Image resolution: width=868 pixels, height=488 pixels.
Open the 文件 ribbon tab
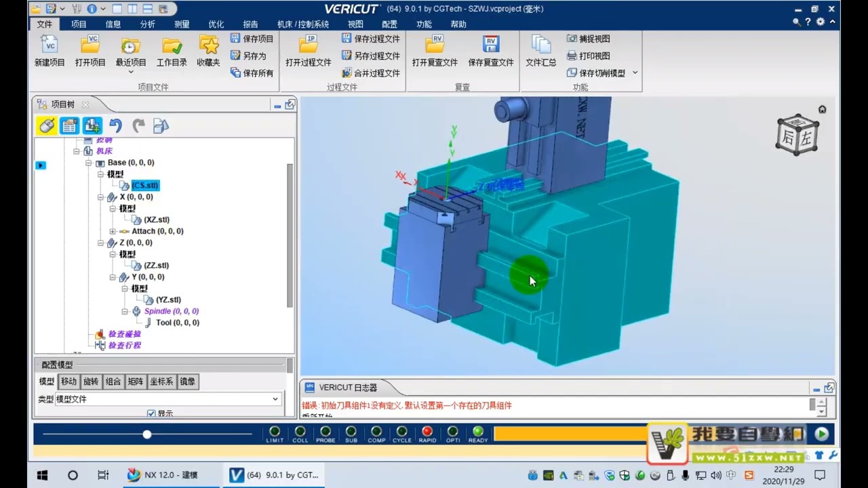(44, 24)
